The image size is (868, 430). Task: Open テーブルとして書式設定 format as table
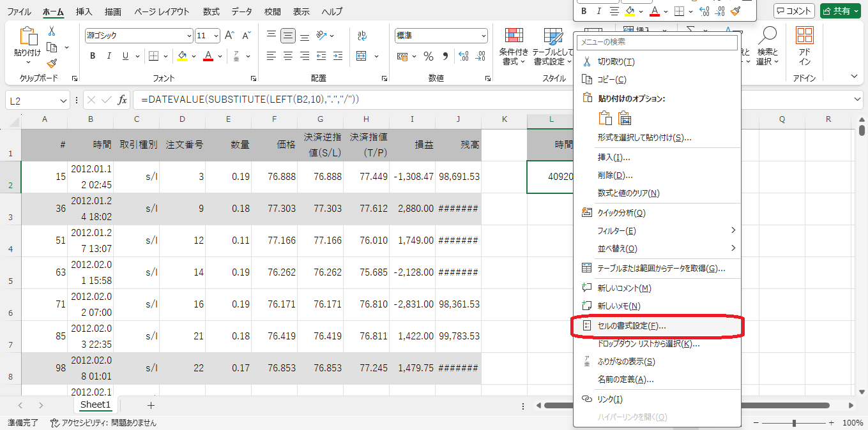coord(553,47)
